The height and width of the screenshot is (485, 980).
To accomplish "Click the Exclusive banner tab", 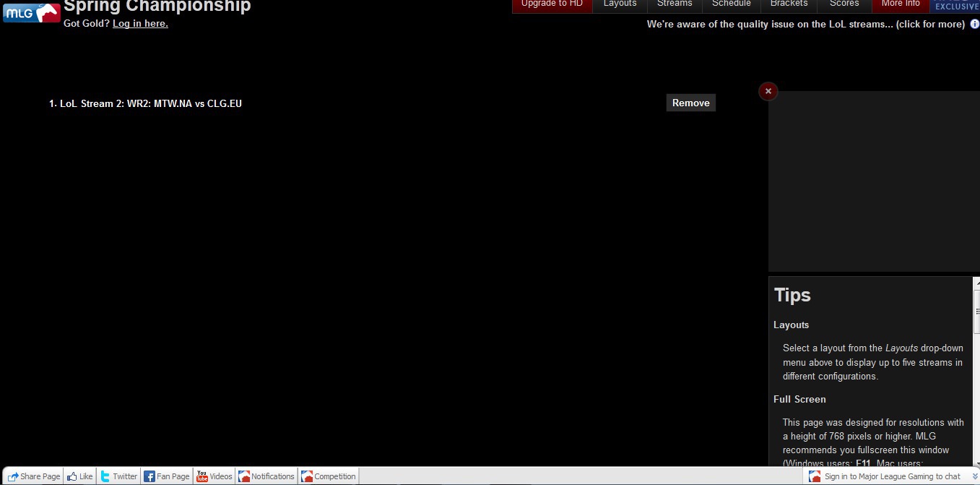I will pos(955,6).
